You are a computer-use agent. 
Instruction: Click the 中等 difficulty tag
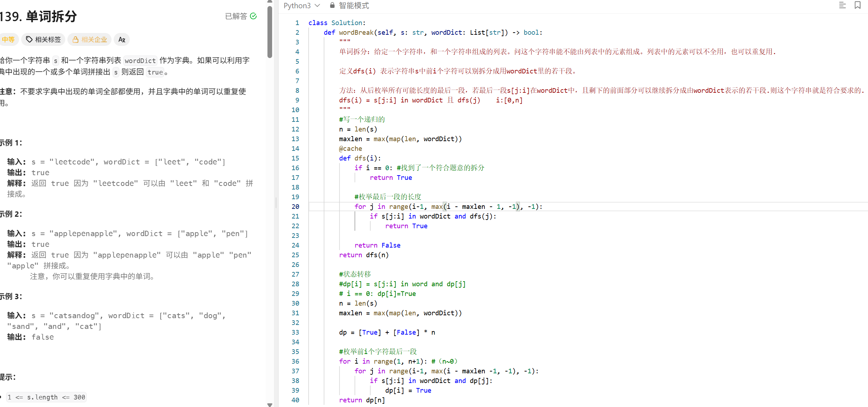pyautogui.click(x=8, y=39)
